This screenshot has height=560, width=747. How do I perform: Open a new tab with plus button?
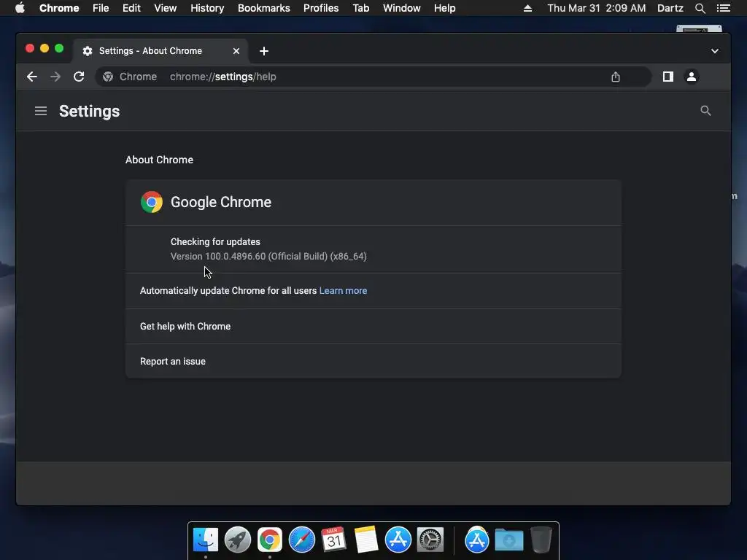[264, 51]
